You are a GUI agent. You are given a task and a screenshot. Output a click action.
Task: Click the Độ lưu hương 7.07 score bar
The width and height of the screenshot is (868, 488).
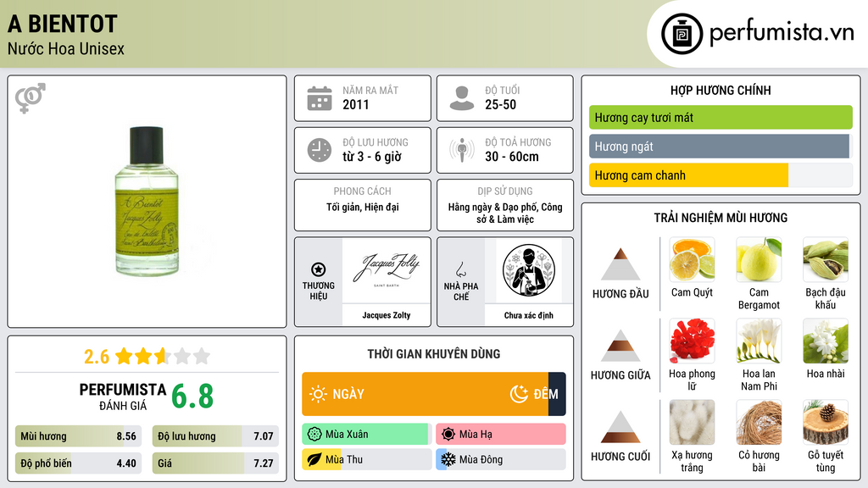click(215, 436)
